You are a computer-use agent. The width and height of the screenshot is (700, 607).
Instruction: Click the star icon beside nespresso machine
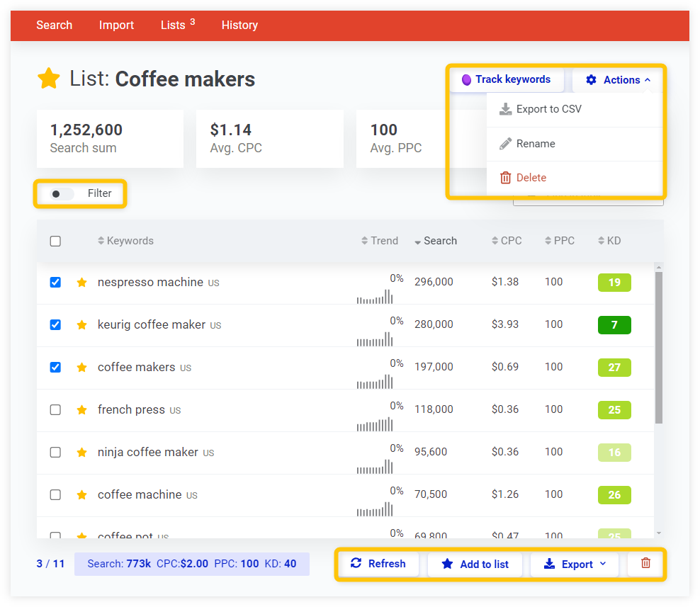pyautogui.click(x=82, y=283)
